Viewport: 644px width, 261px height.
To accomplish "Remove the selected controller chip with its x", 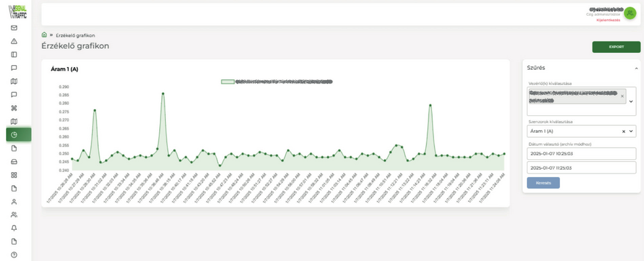I will click(622, 96).
